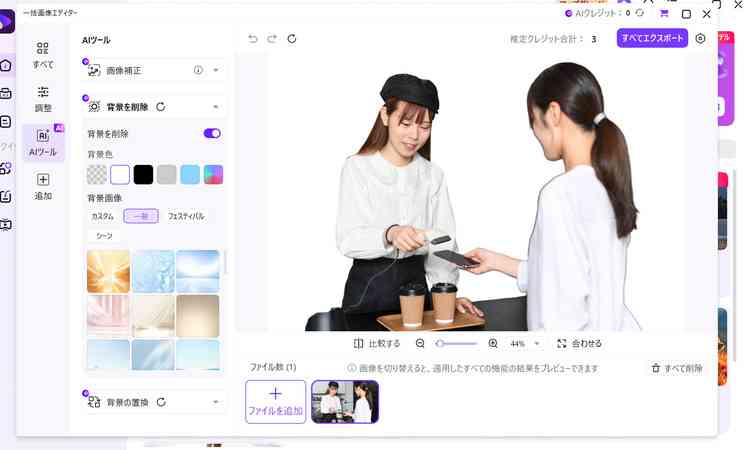
Task: Open the home icon in main window sidebar
Action: (5, 65)
